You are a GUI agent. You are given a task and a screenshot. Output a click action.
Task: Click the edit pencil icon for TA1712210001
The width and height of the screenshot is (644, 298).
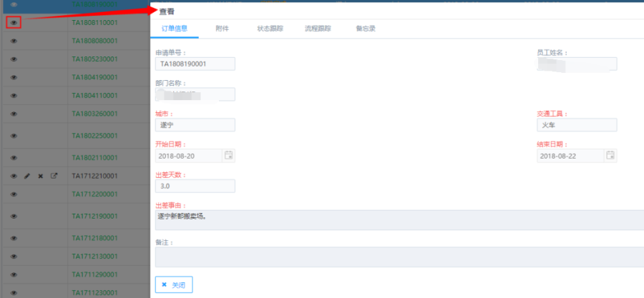27,176
